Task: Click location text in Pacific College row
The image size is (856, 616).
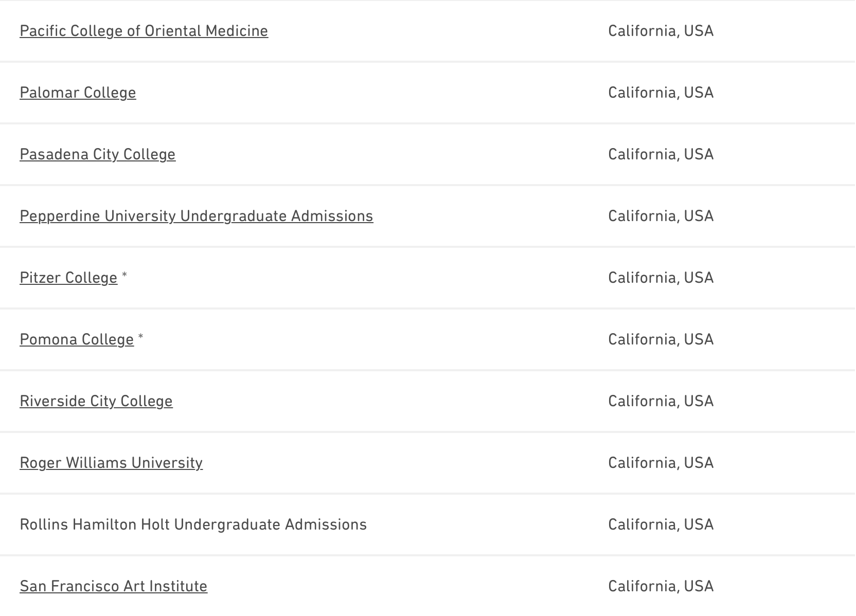Action: pyautogui.click(x=661, y=31)
